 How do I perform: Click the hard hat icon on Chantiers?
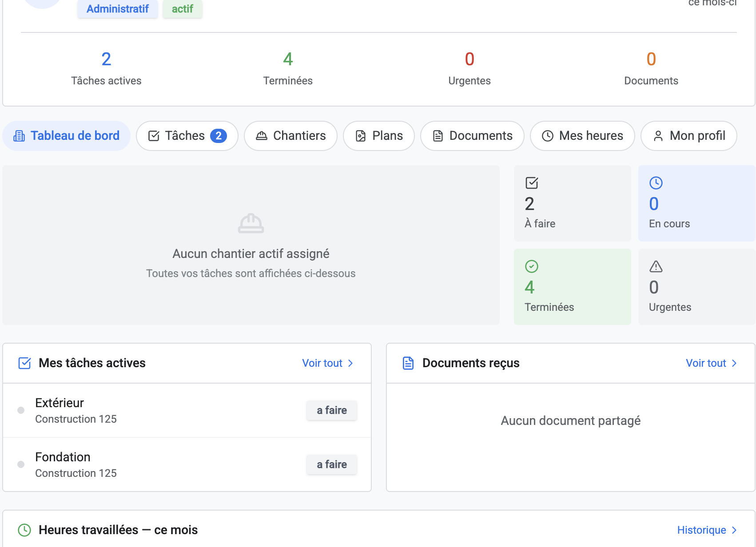click(x=262, y=136)
